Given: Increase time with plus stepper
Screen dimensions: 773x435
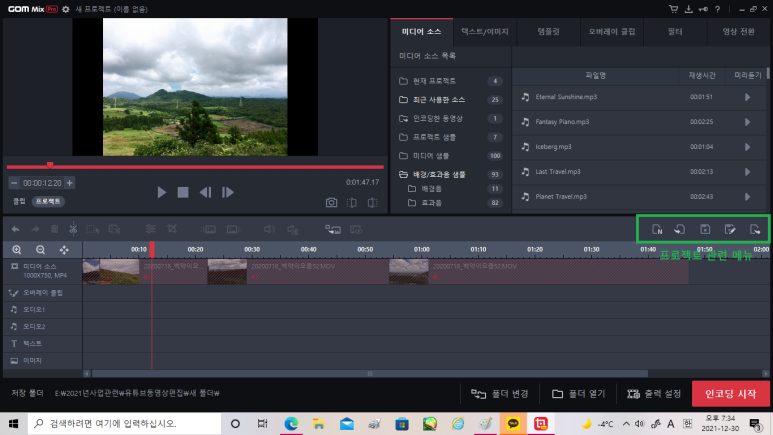Looking at the screenshot, I should tap(70, 183).
